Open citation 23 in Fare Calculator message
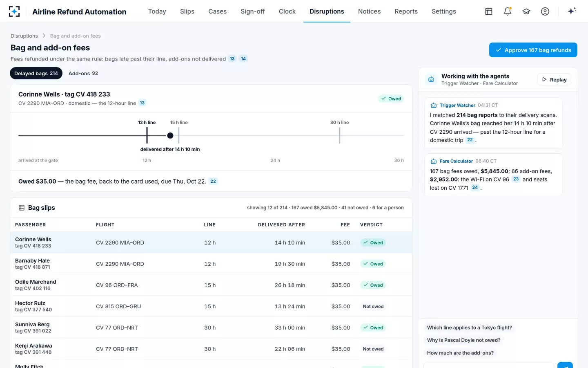 [516, 179]
